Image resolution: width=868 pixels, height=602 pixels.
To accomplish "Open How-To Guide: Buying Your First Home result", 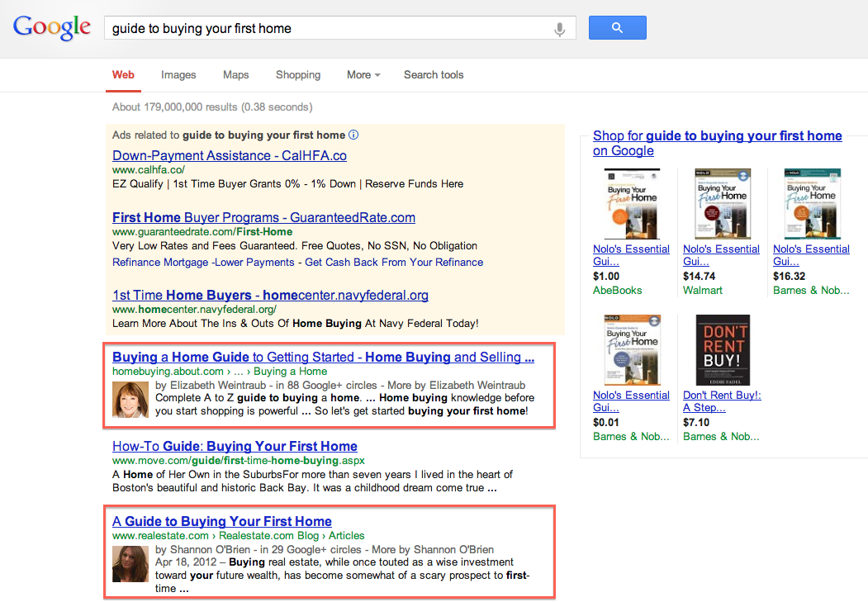I will click(235, 447).
